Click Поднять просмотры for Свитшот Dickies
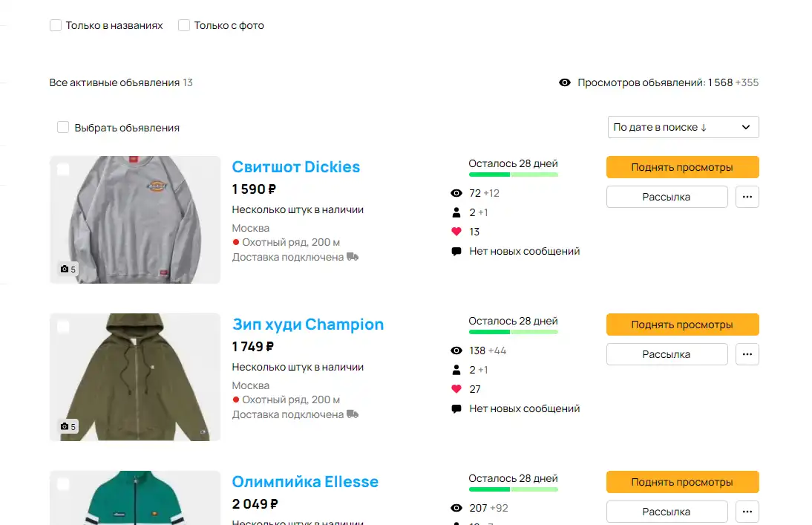Screen dimensions: 812x525 [x=683, y=167]
